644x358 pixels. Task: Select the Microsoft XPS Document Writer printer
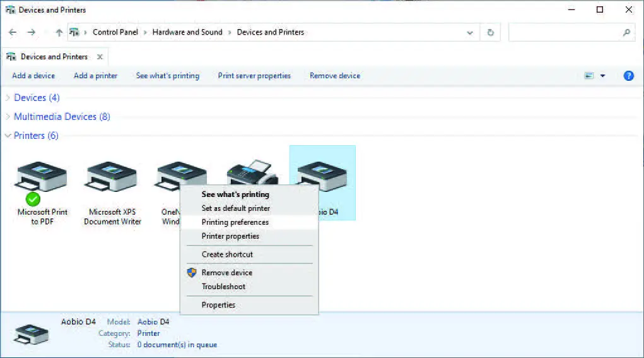(111, 177)
